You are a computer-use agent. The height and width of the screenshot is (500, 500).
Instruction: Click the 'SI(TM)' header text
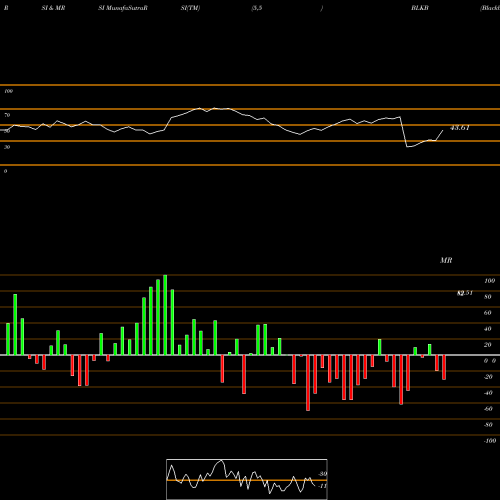pos(190,8)
